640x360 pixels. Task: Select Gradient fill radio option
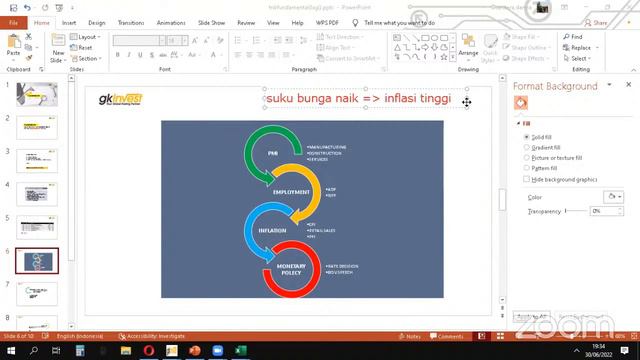click(x=527, y=147)
